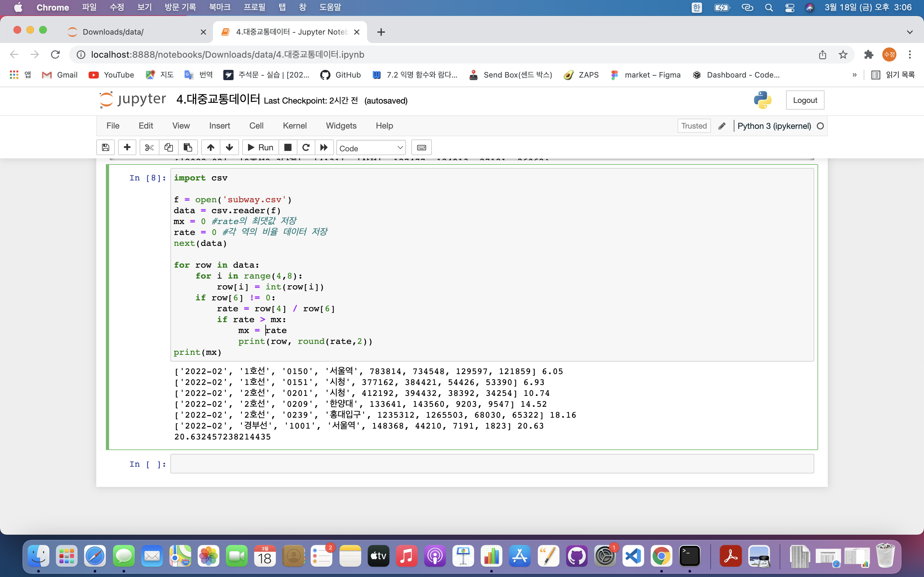Toggle macOS Control Center in the menu bar
This screenshot has width=924, height=577.
point(790,8)
